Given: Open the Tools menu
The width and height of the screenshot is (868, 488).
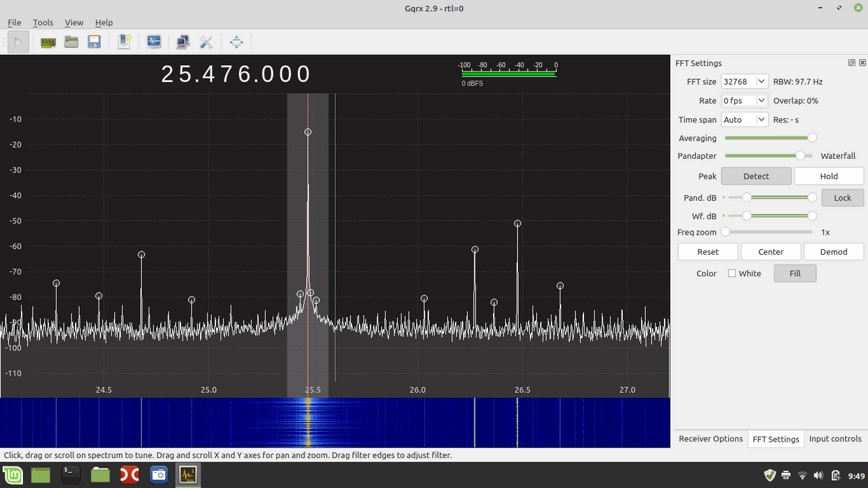Looking at the screenshot, I should click(x=43, y=22).
